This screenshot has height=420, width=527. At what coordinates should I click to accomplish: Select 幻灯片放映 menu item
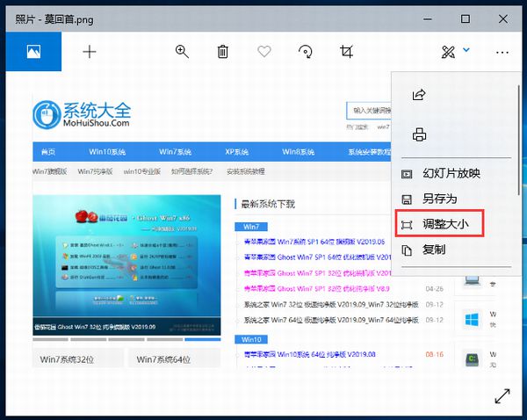coord(451,174)
